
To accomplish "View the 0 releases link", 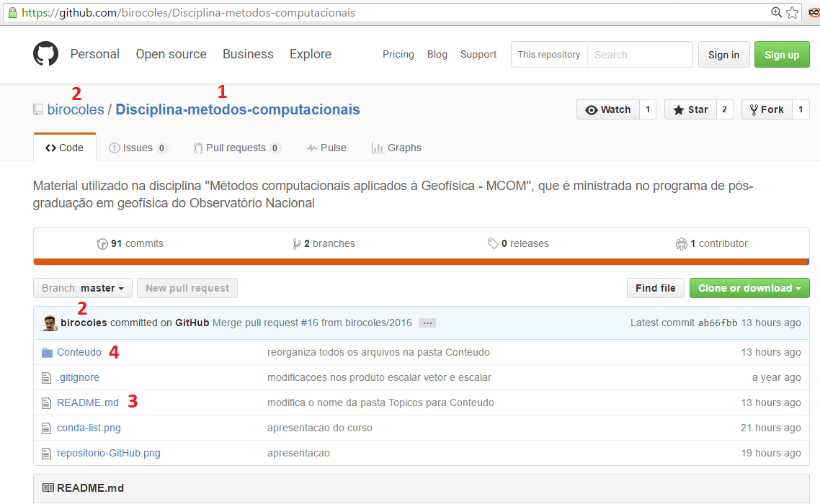I will [518, 243].
